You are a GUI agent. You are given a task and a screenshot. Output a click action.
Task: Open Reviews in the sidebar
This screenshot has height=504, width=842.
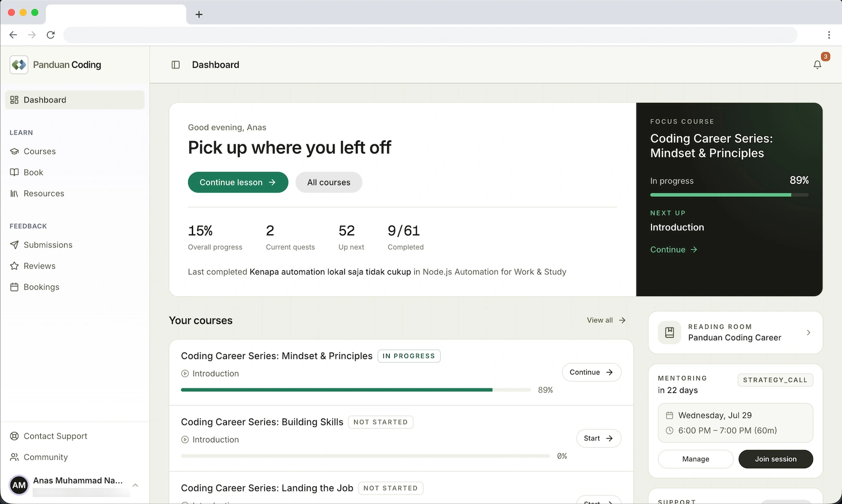(x=75, y=266)
